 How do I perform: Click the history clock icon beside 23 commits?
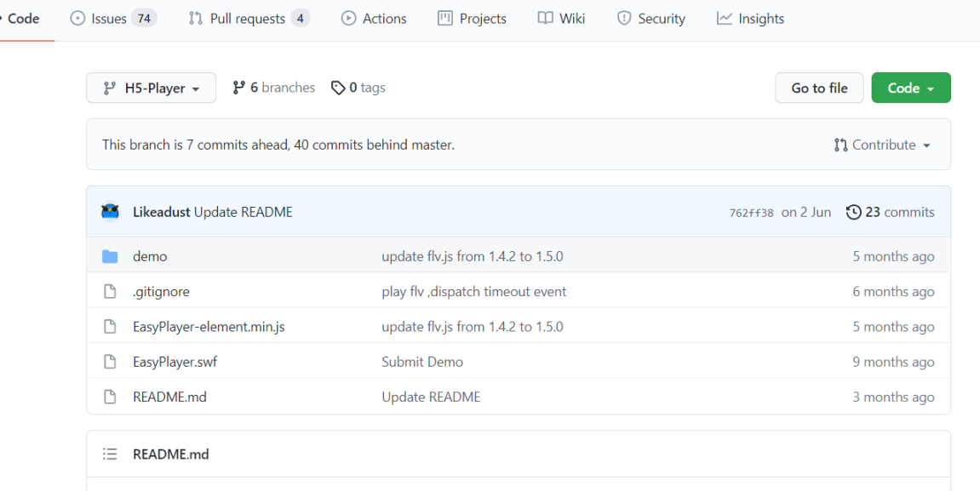(x=854, y=212)
